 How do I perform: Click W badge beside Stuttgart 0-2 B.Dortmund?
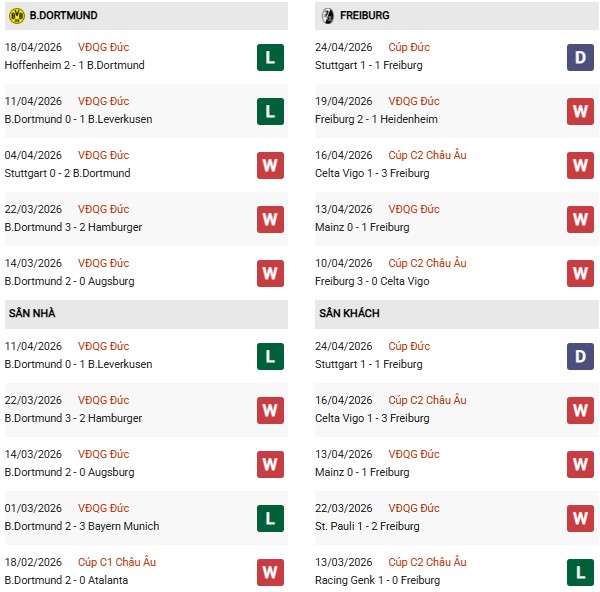(269, 165)
